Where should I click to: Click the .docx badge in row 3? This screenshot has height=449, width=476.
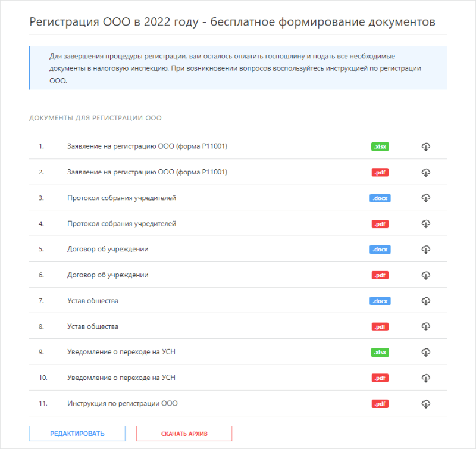[380, 198]
